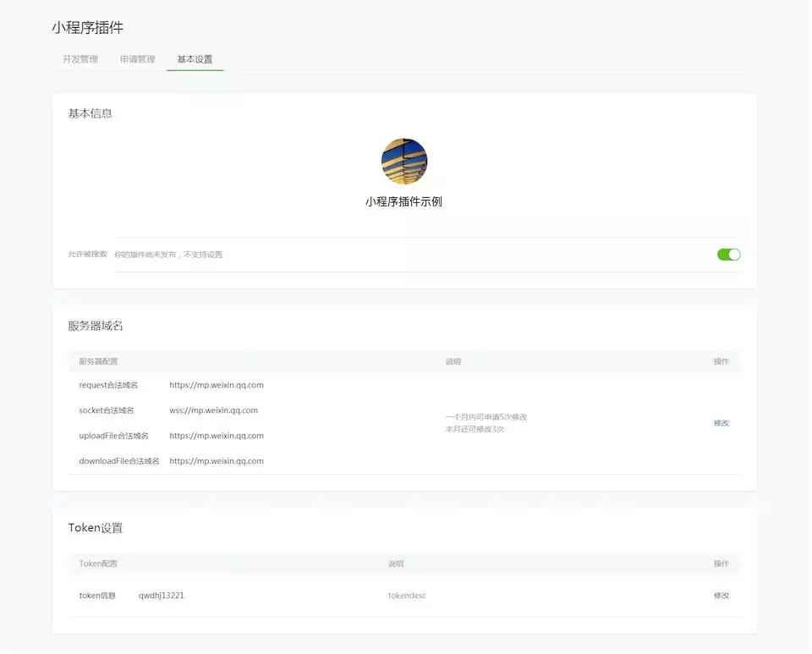Click the Token配置 column header
This screenshot has width=812, height=654.
98,563
